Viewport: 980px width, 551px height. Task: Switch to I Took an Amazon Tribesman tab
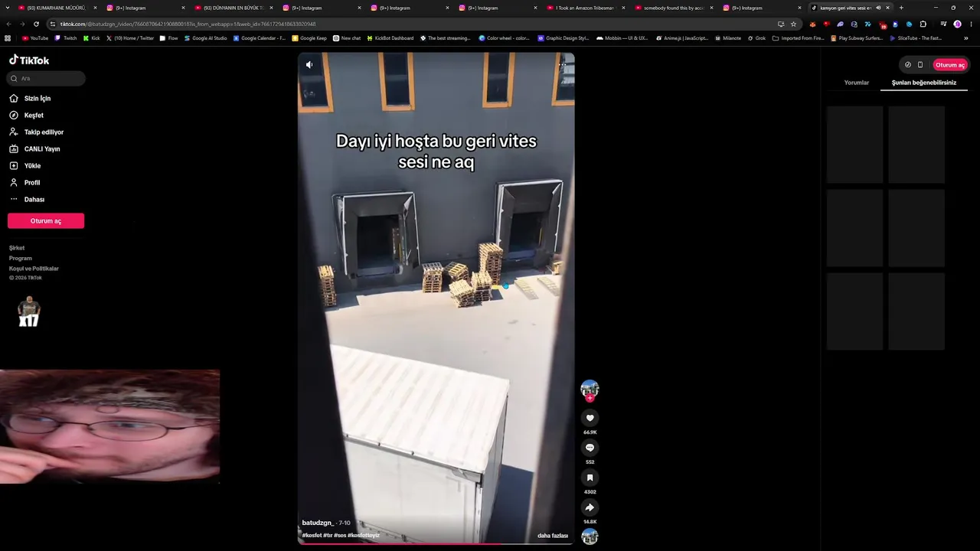[x=585, y=8]
